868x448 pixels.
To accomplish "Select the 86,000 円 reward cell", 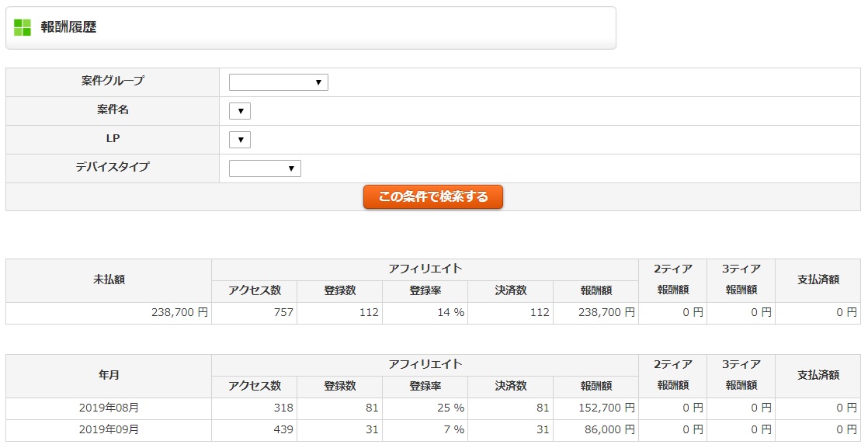I will (610, 429).
